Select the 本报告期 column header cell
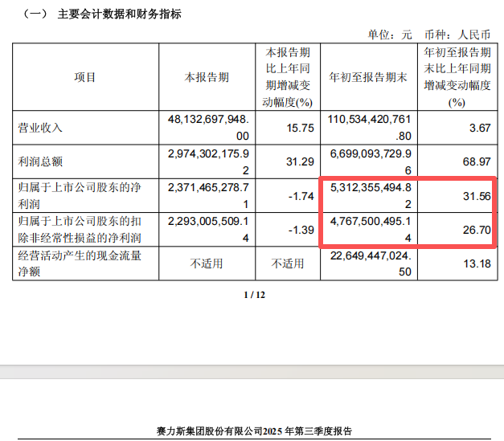Image resolution: width=504 pixels, height=441 pixels. (x=207, y=78)
